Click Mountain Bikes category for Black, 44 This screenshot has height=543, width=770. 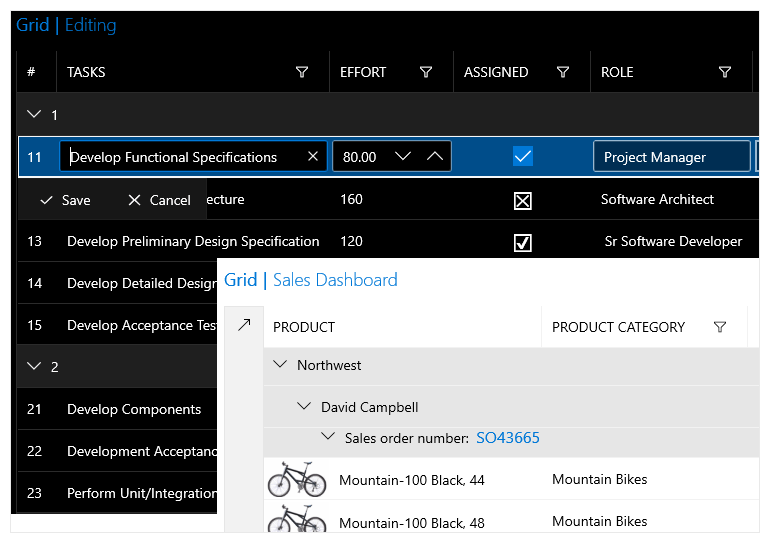click(x=600, y=479)
